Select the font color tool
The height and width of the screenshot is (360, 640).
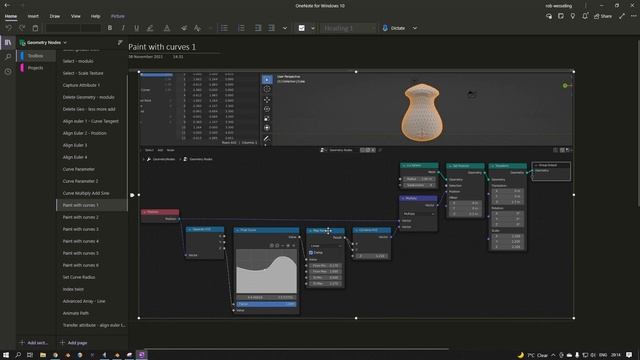(167, 28)
